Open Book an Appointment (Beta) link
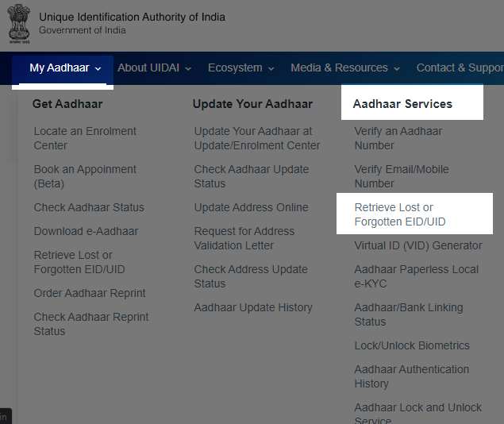Screen dimensions: 504x424 85,176
